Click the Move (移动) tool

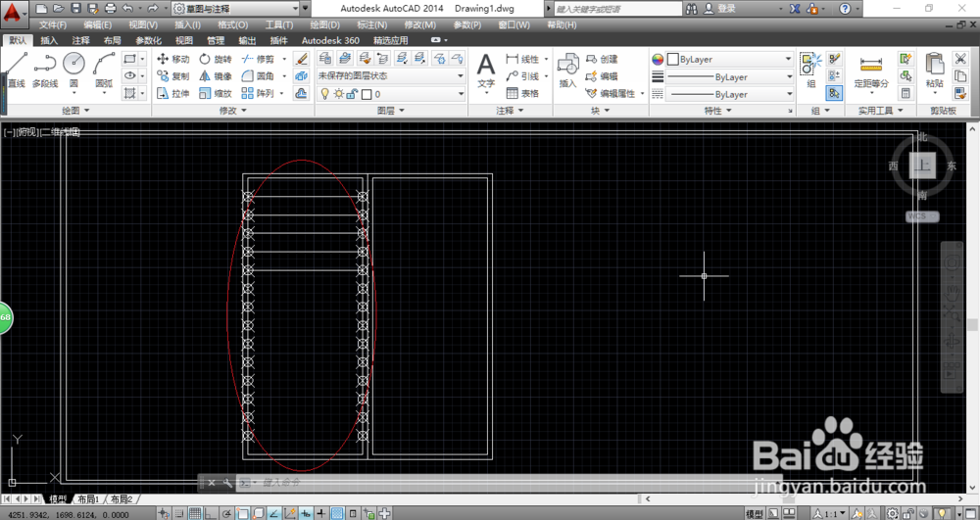(173, 59)
